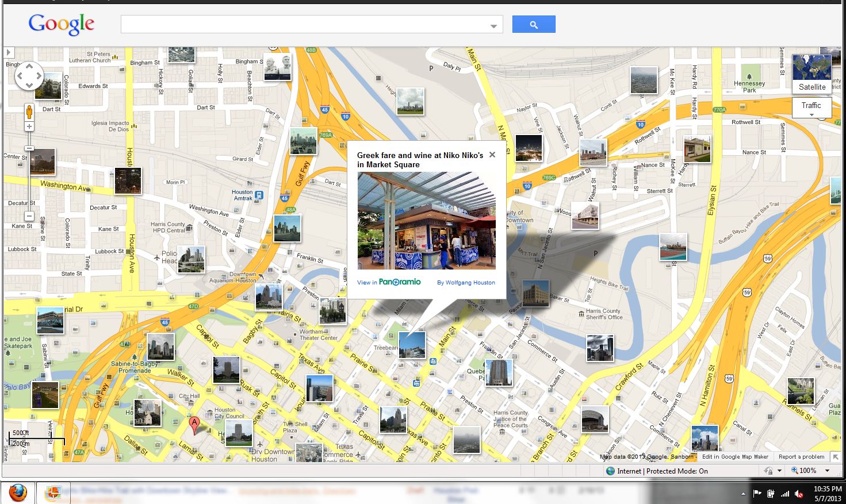Click the Hennessey Park tree icon
846x504 pixels.
pyautogui.click(x=749, y=76)
